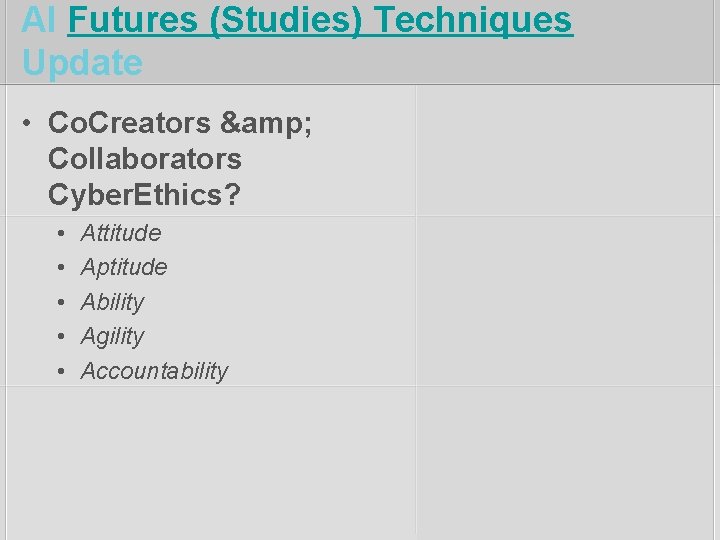Click the bullet dot beside Ability
Screen dimensions: 720x540
pos(62,302)
